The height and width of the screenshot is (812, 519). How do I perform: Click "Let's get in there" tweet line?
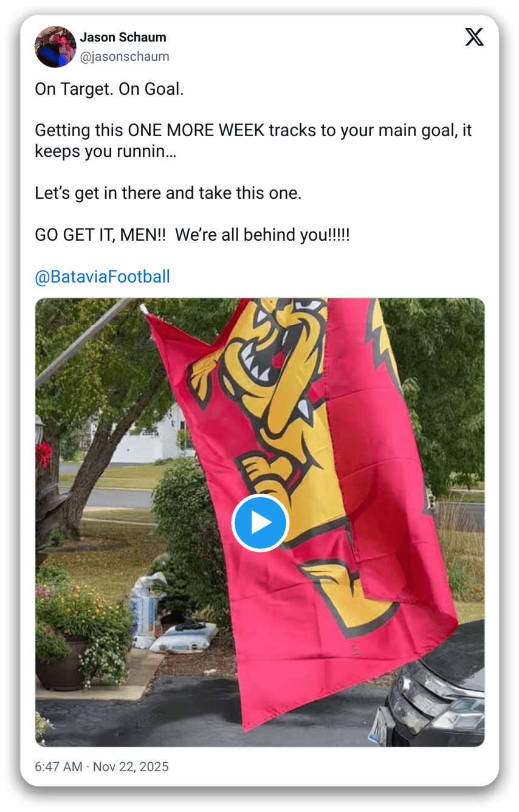[168, 193]
